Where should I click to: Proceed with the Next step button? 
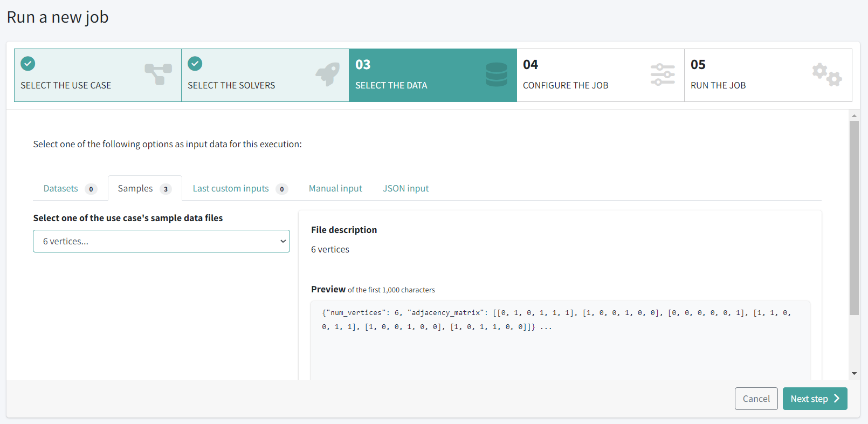815,399
